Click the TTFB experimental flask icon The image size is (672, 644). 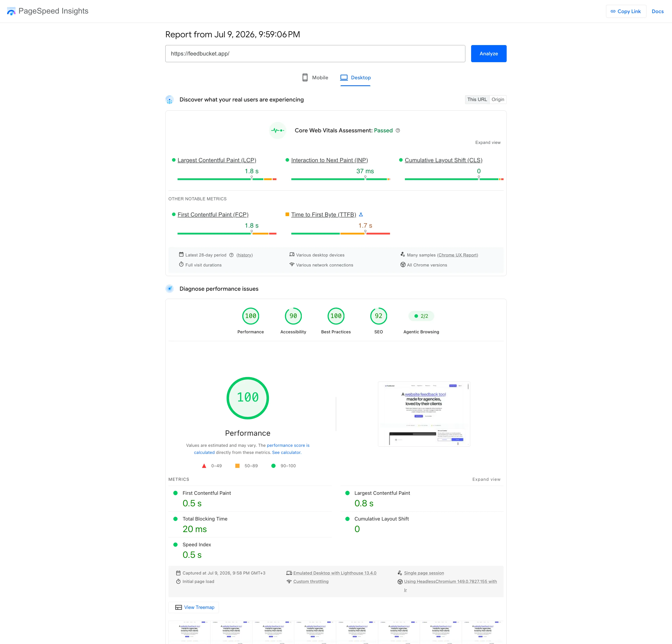(361, 215)
